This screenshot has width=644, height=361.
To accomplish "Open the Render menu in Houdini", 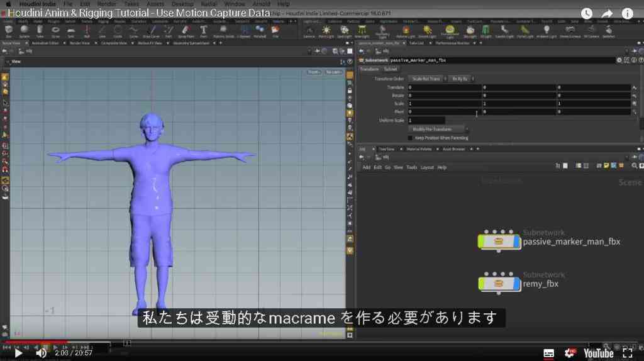I will 106,4.
